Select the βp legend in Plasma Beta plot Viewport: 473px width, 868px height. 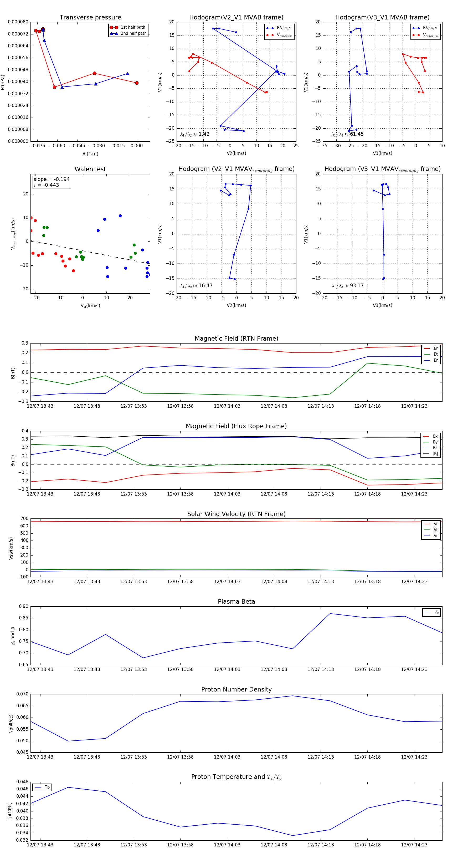[x=431, y=612]
